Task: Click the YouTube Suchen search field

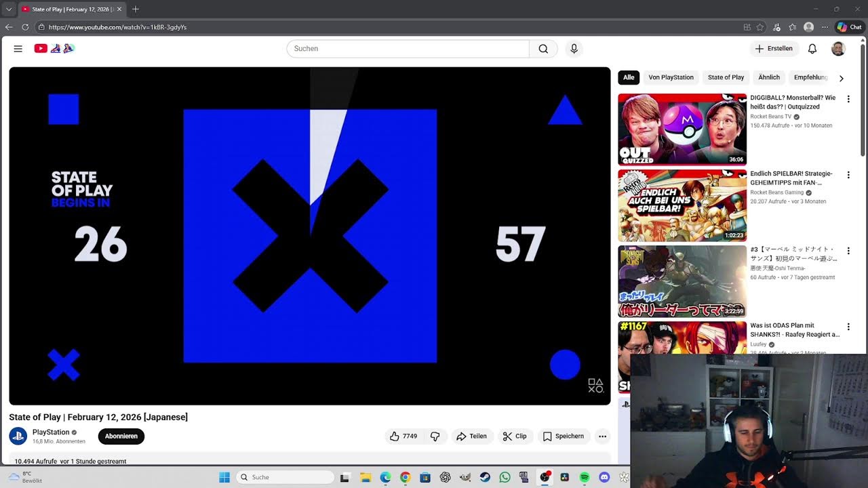Action: point(408,49)
